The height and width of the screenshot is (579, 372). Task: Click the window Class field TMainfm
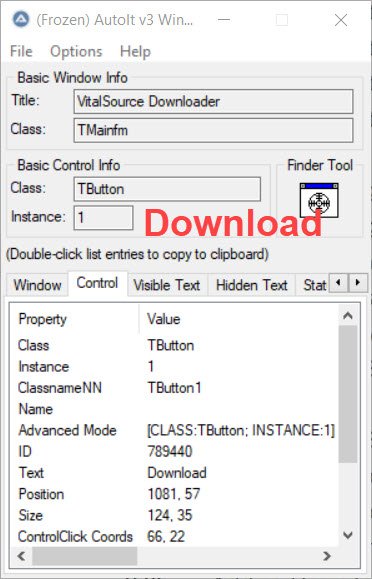click(x=213, y=130)
